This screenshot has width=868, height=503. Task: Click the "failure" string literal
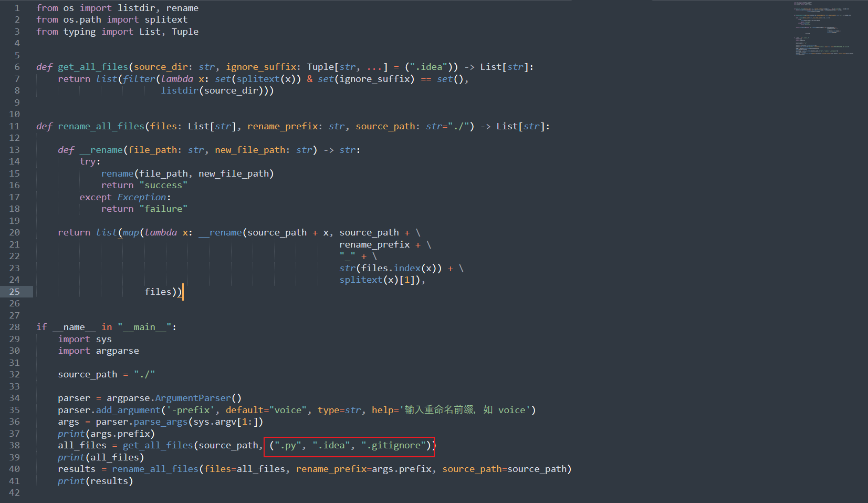(x=163, y=209)
